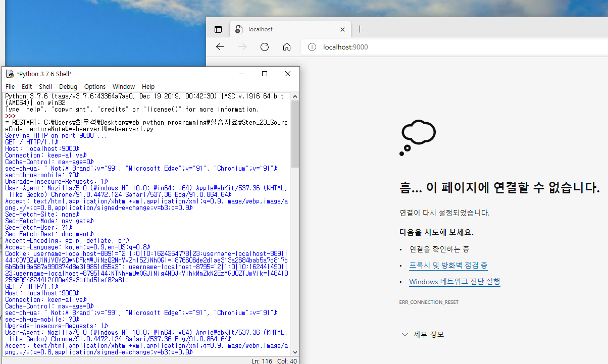Image resolution: width=608 pixels, height=364 pixels.
Task: Close the Python 3.7.6 Shell window
Action: click(x=288, y=74)
